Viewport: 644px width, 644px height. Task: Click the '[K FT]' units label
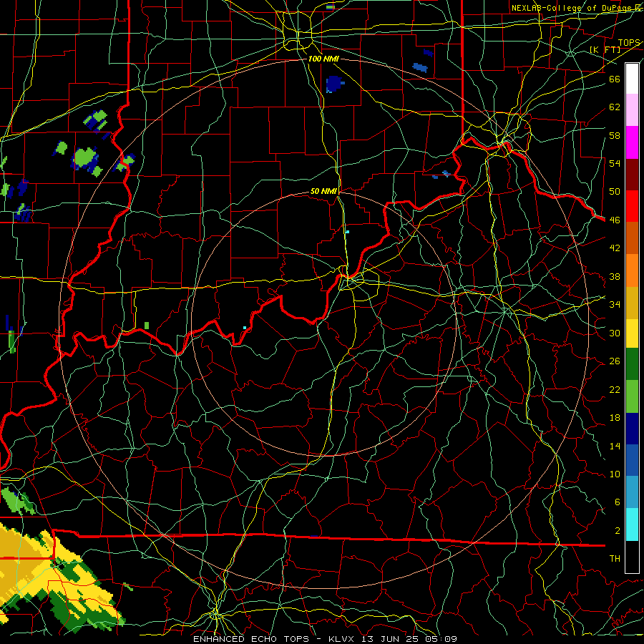[x=605, y=49]
